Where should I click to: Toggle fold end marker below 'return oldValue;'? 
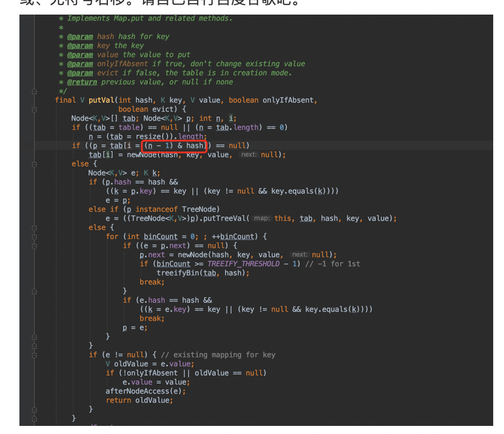click(35, 410)
